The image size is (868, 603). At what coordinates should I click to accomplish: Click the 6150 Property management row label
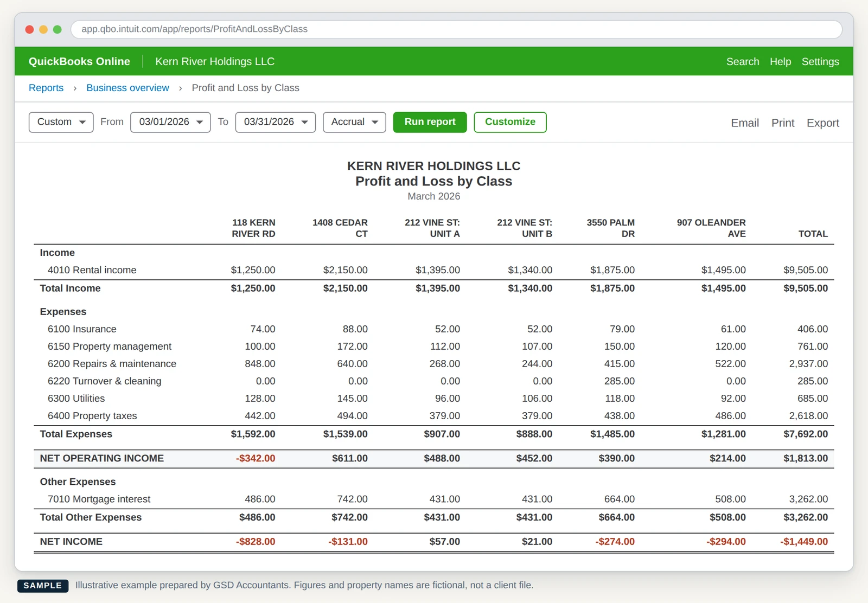[x=110, y=347]
